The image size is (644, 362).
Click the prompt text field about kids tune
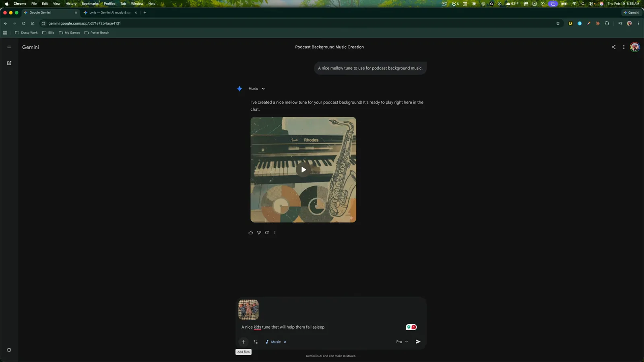click(283, 327)
